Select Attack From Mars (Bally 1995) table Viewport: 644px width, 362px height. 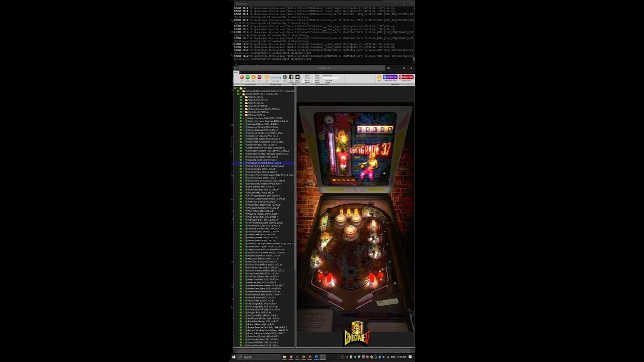266,118
